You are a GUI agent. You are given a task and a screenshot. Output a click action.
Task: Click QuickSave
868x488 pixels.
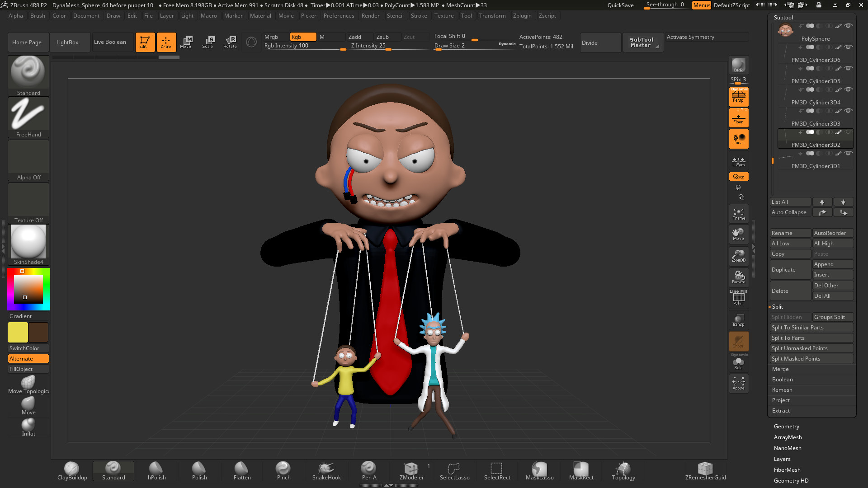(x=620, y=5)
